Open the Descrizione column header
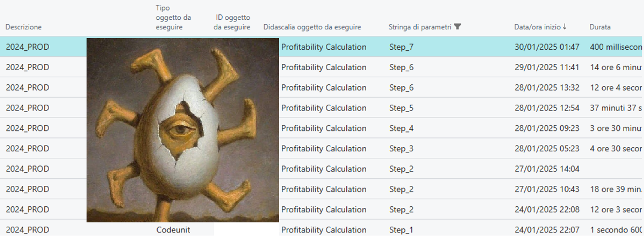Viewport: 644px width, 240px height. 24,26
